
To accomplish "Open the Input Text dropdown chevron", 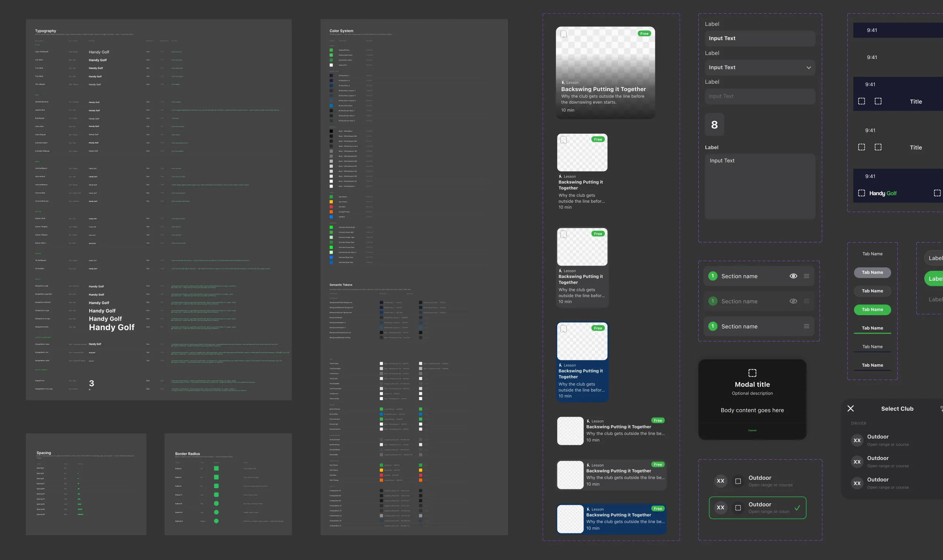I will point(808,67).
